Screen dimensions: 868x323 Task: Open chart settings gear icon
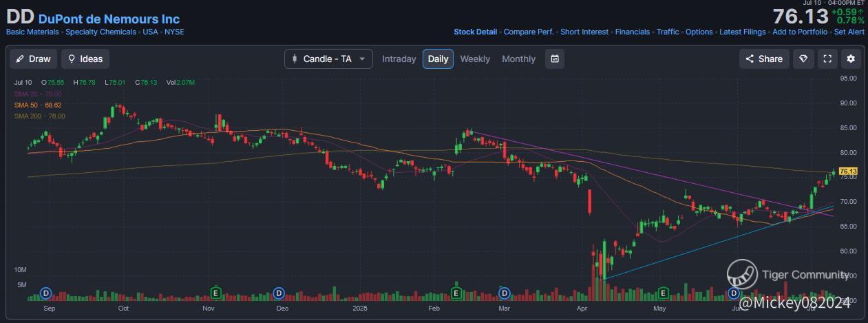851,59
